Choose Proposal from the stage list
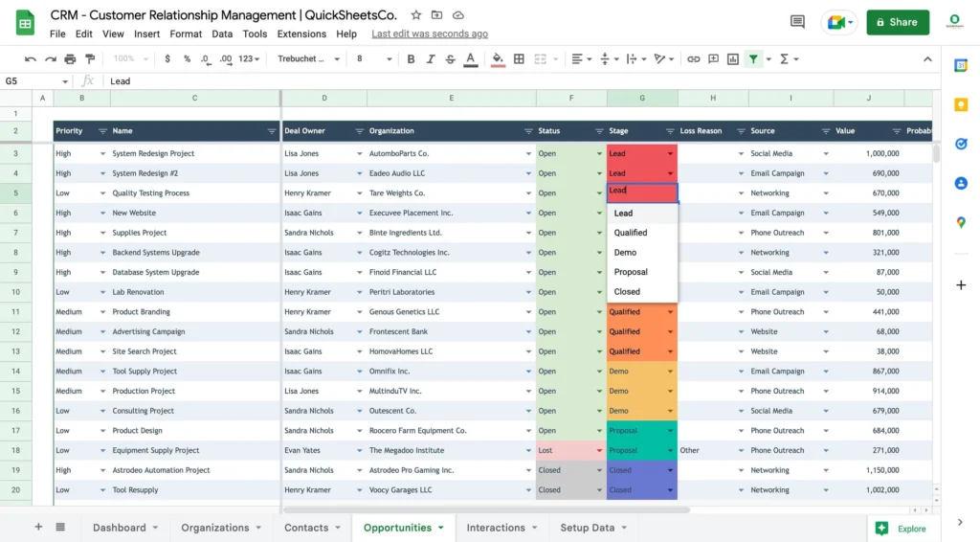The image size is (980, 542). [642, 272]
